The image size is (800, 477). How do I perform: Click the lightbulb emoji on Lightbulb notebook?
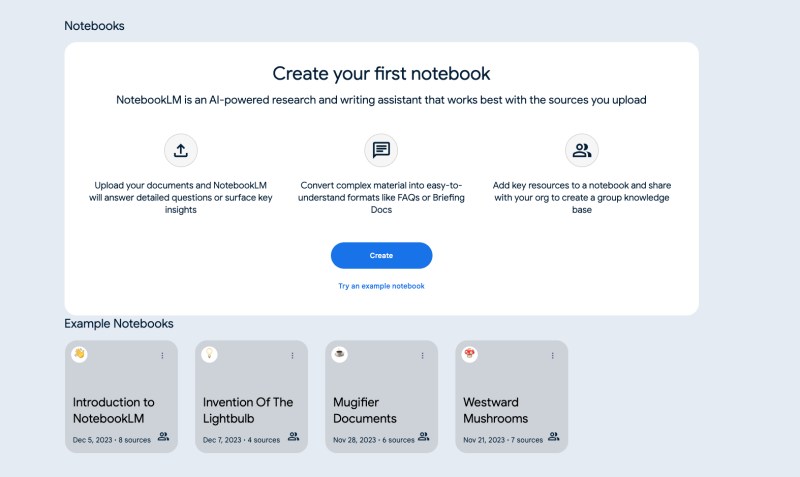209,354
